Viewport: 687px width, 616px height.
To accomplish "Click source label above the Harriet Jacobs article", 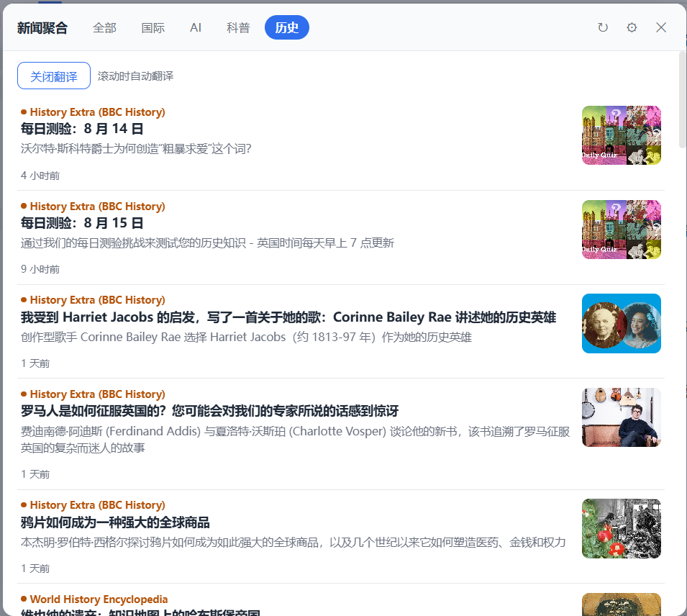I will pyautogui.click(x=97, y=300).
